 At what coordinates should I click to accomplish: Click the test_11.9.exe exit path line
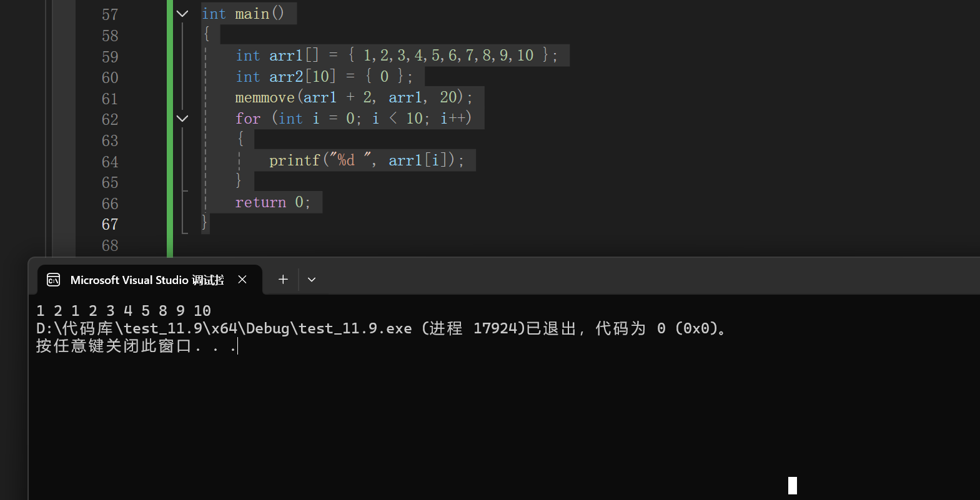coord(381,328)
